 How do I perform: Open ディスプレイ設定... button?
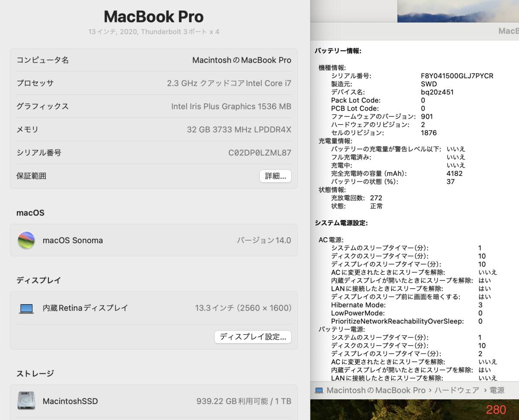click(253, 337)
